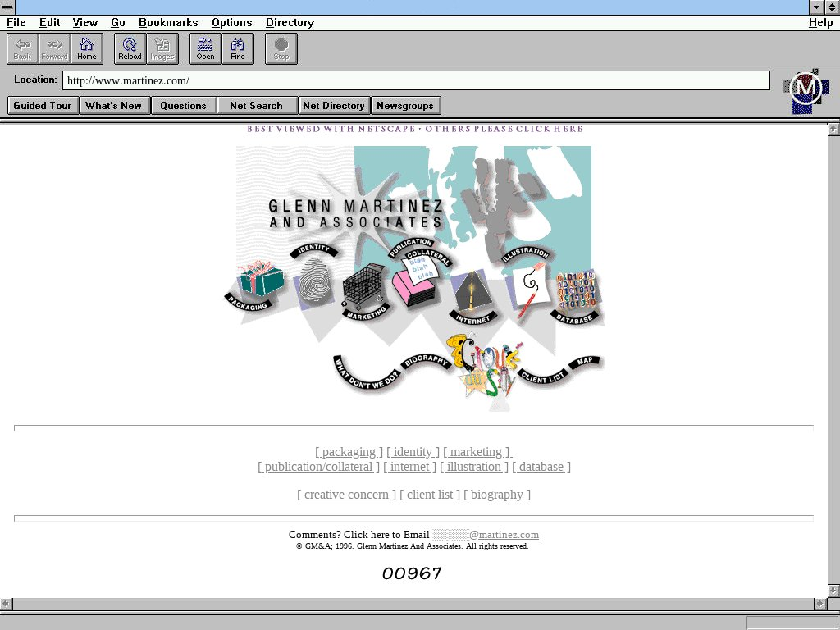Select the shopping cart Marketing image
Image resolution: width=840 pixels, height=630 pixels.
[x=363, y=286]
